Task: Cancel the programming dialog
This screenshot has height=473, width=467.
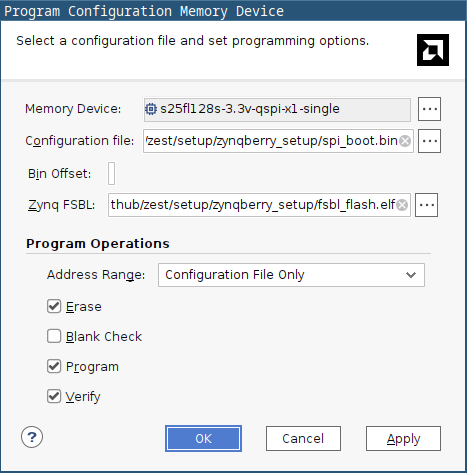Action: (x=303, y=439)
